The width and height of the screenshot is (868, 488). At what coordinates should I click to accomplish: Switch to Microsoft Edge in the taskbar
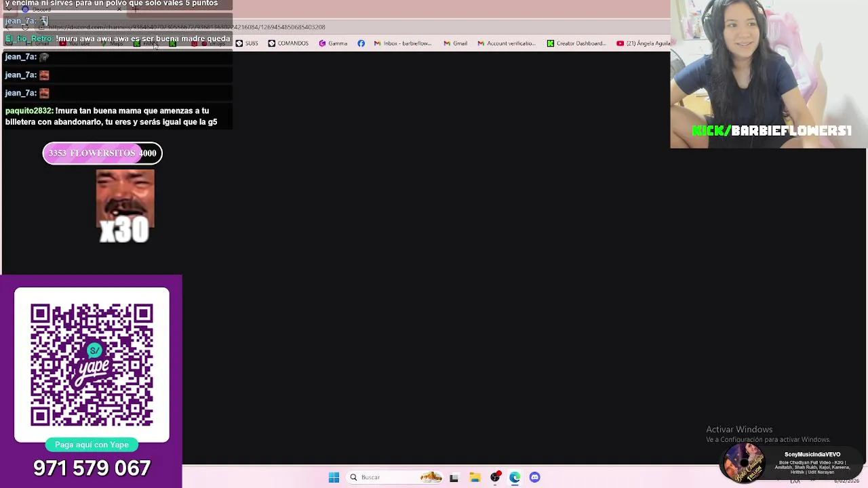(x=515, y=477)
